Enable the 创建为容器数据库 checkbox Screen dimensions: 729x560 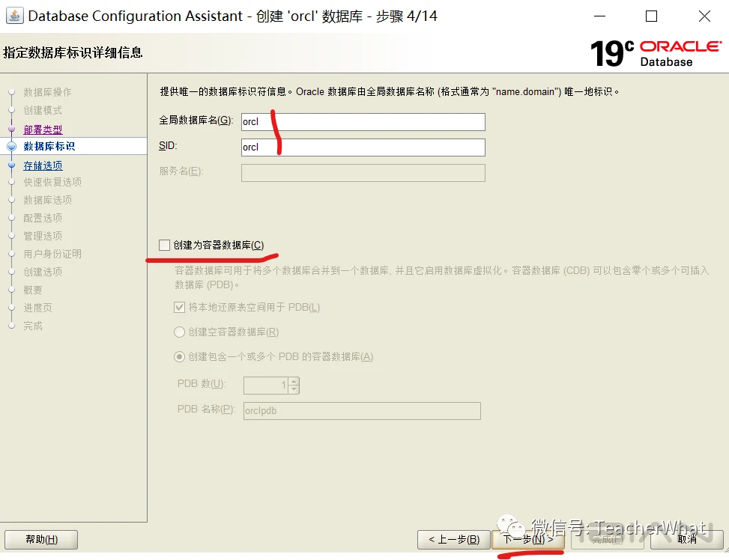point(164,245)
